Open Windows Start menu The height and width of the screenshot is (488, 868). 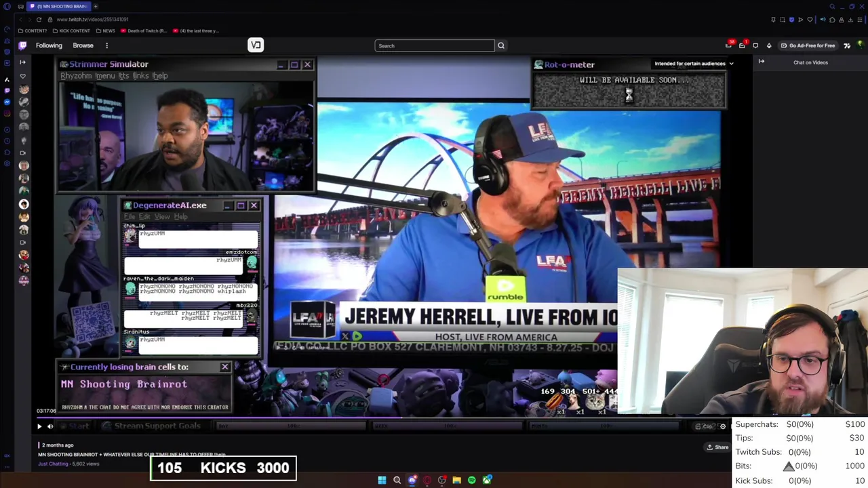point(382,480)
